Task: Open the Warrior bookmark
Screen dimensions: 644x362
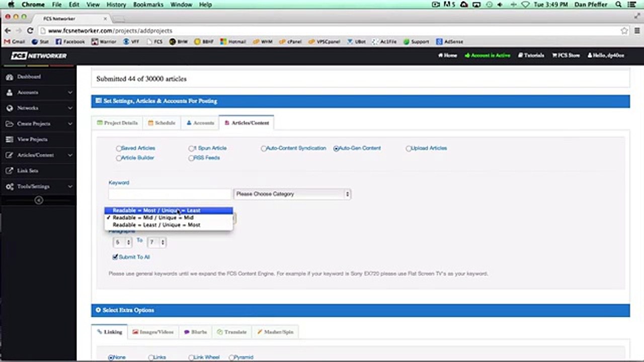Action: (104, 42)
